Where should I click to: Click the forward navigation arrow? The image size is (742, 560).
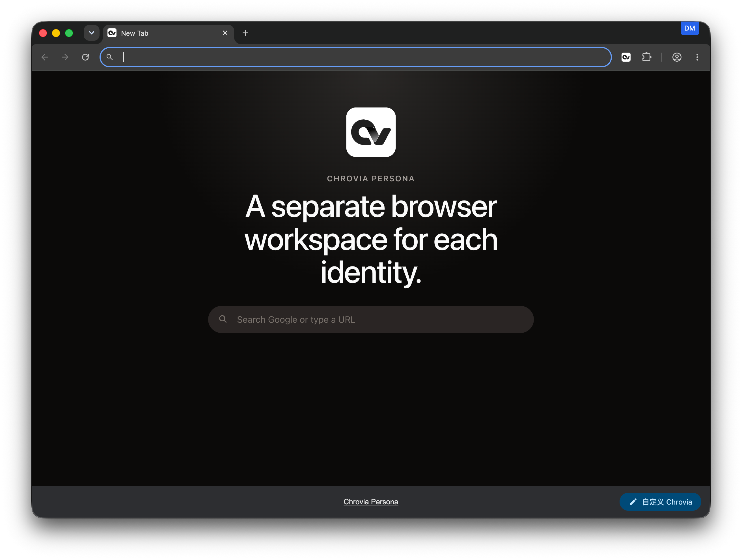[x=65, y=57]
